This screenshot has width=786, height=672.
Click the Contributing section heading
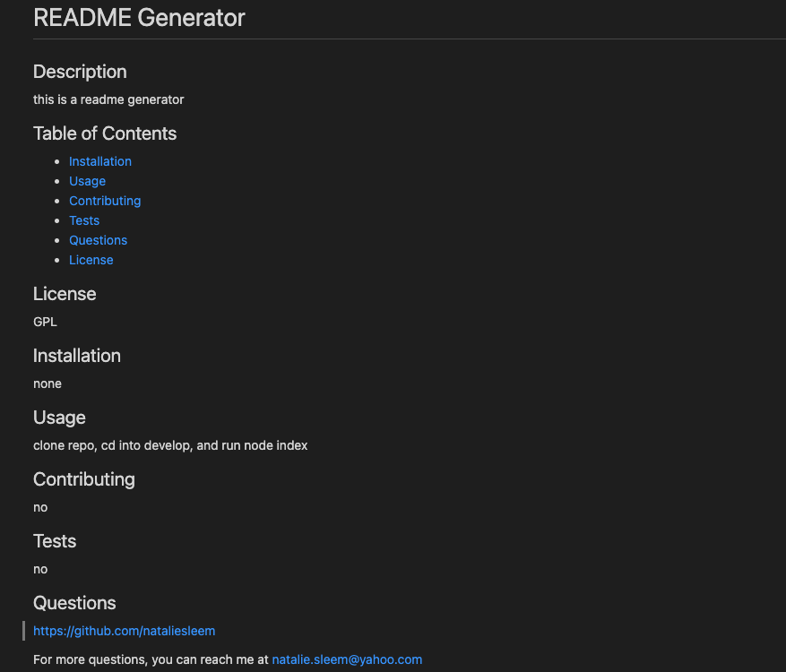(83, 479)
